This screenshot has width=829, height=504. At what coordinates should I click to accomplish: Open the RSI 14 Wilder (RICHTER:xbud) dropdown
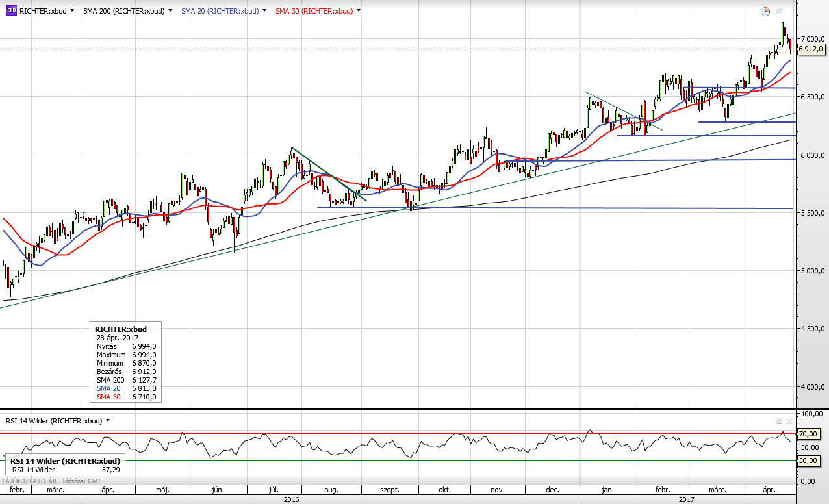(108, 420)
